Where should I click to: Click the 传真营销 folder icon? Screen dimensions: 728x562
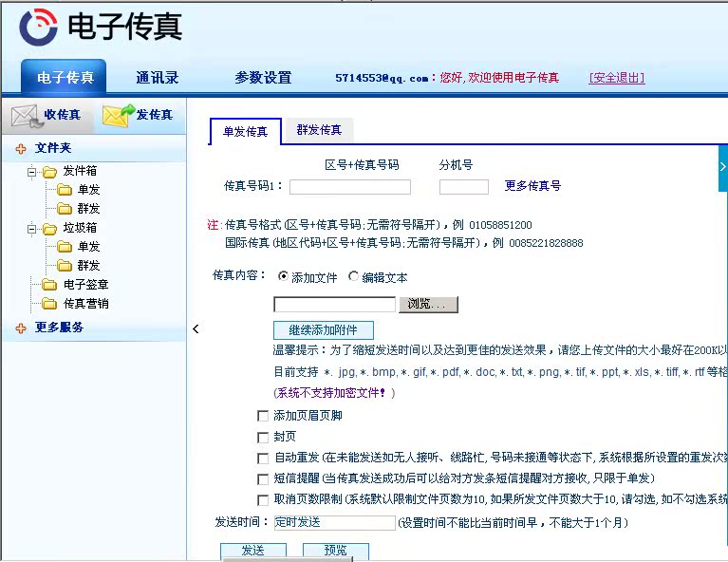pyautogui.click(x=49, y=304)
